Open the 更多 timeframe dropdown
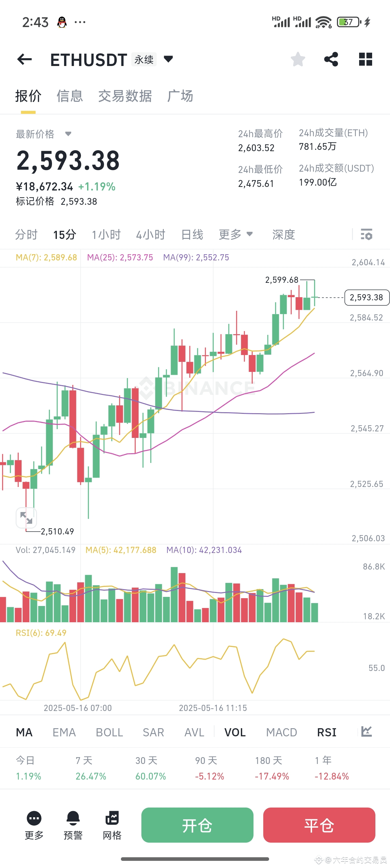This screenshot has height=868, width=390. pos(236,234)
